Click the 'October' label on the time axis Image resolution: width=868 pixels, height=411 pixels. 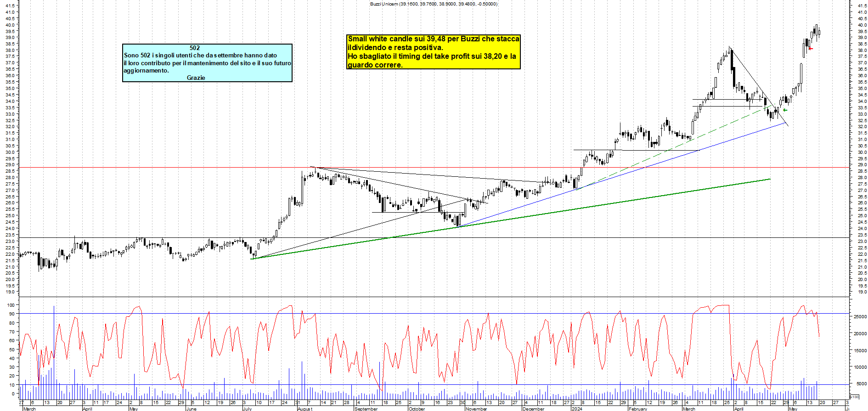(x=417, y=409)
